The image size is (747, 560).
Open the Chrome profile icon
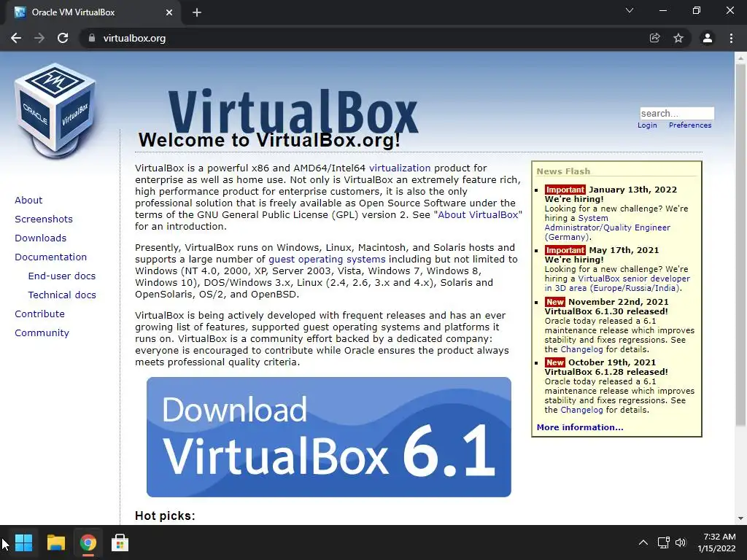coord(708,38)
